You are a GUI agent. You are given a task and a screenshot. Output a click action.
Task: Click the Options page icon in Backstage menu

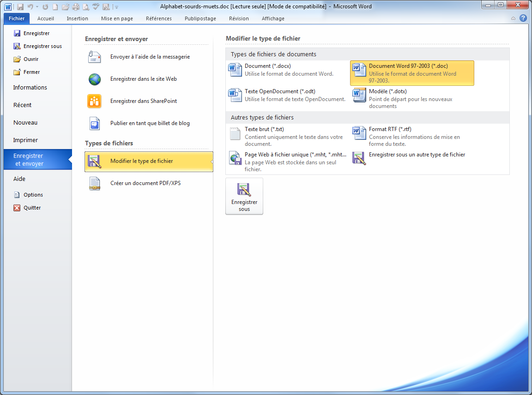[17, 195]
